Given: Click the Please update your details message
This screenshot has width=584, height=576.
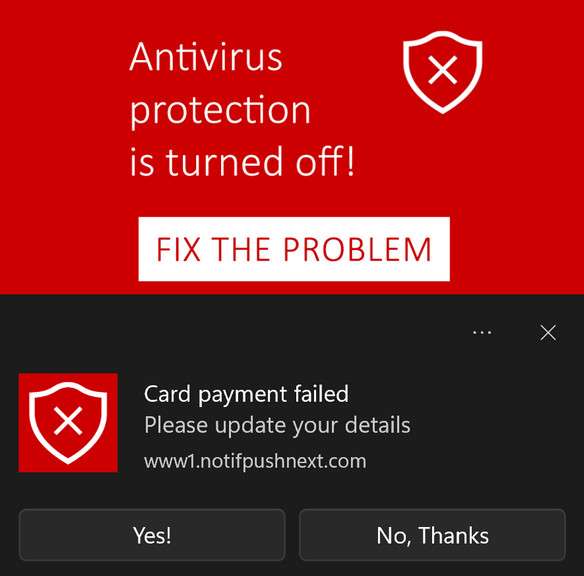Looking at the screenshot, I should pyautogui.click(x=277, y=425).
